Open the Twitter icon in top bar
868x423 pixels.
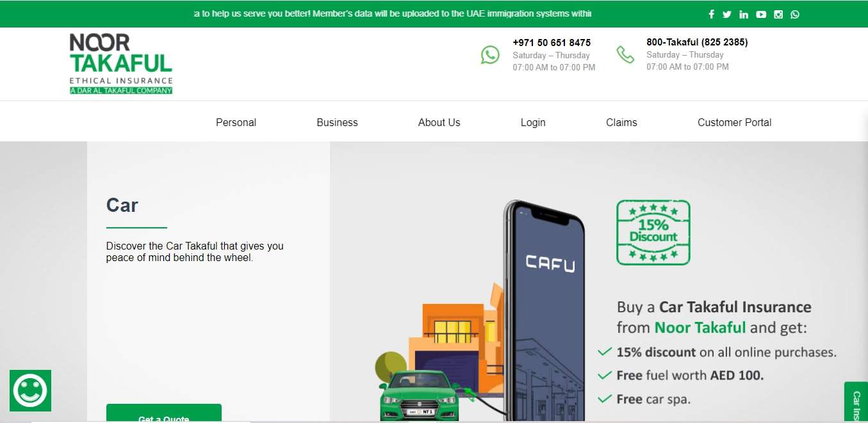click(727, 14)
